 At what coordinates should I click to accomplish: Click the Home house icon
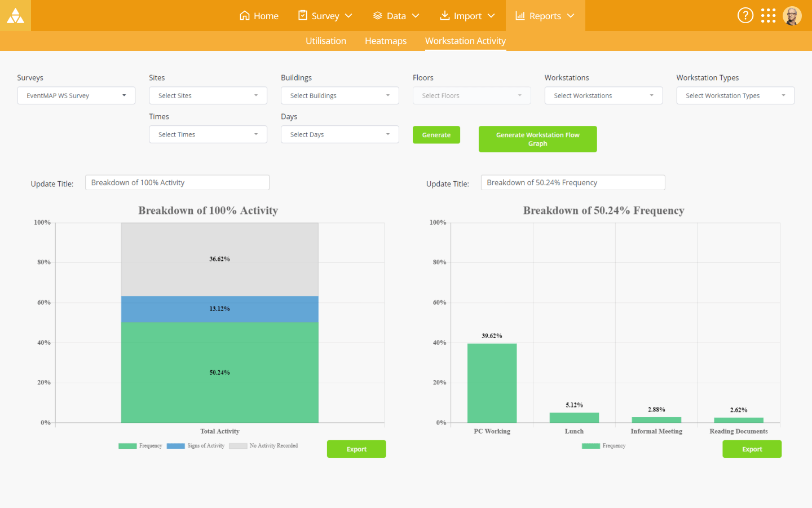[x=244, y=15]
